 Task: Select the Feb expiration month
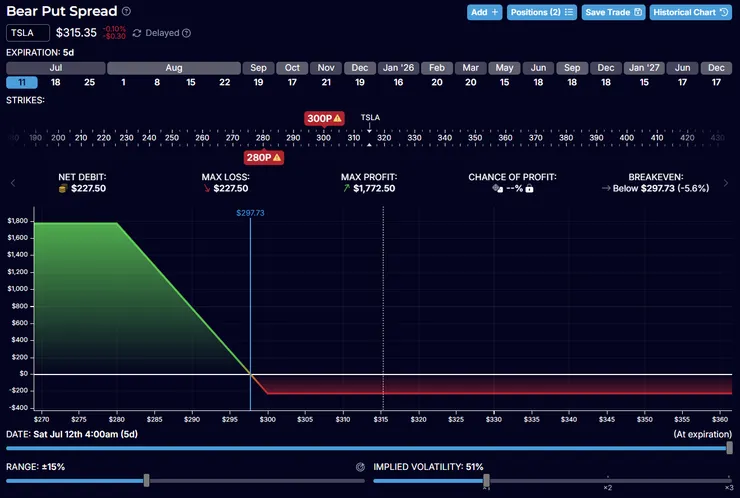coord(437,68)
